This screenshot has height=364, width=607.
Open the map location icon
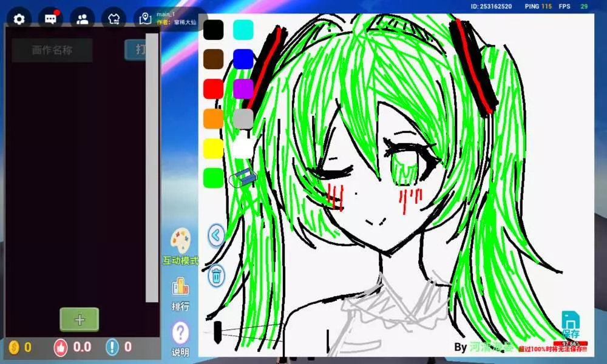tap(145, 18)
